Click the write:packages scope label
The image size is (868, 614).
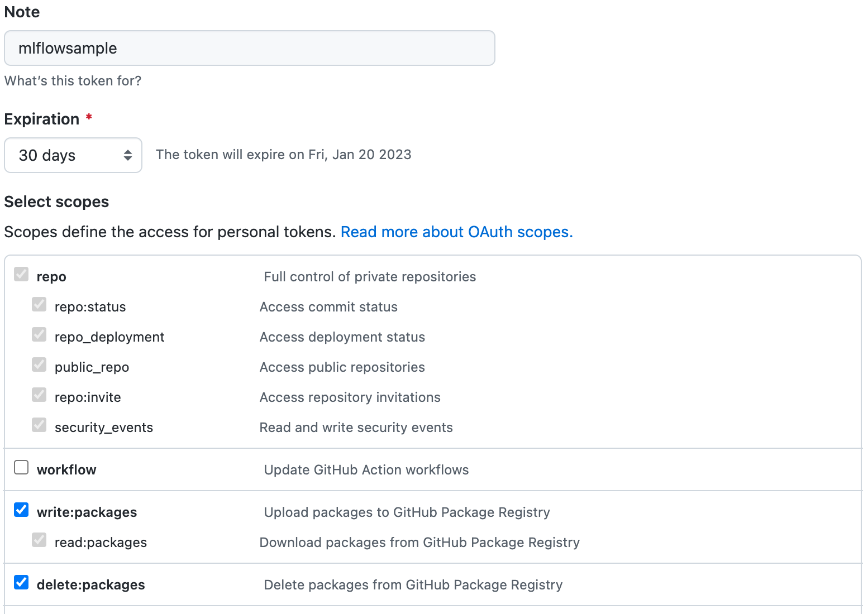[87, 512]
